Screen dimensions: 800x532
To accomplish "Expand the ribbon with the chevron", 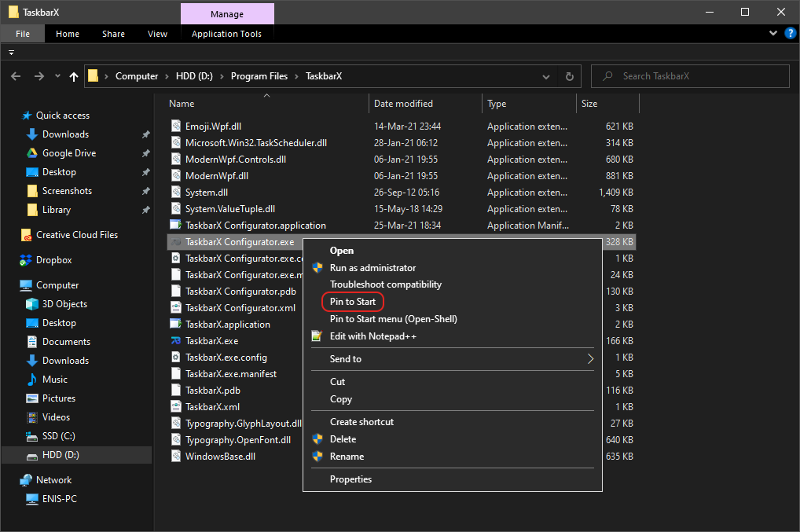I will [773, 34].
